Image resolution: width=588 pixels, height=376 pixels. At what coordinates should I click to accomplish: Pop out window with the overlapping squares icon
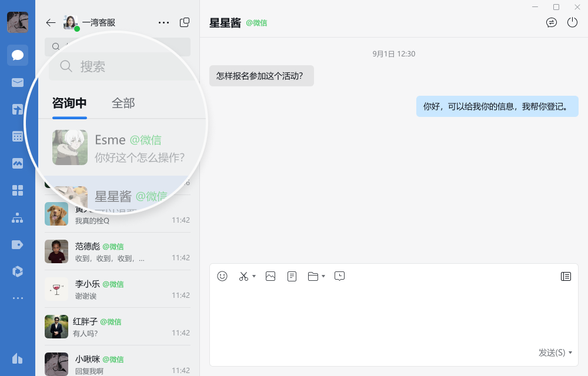click(185, 22)
